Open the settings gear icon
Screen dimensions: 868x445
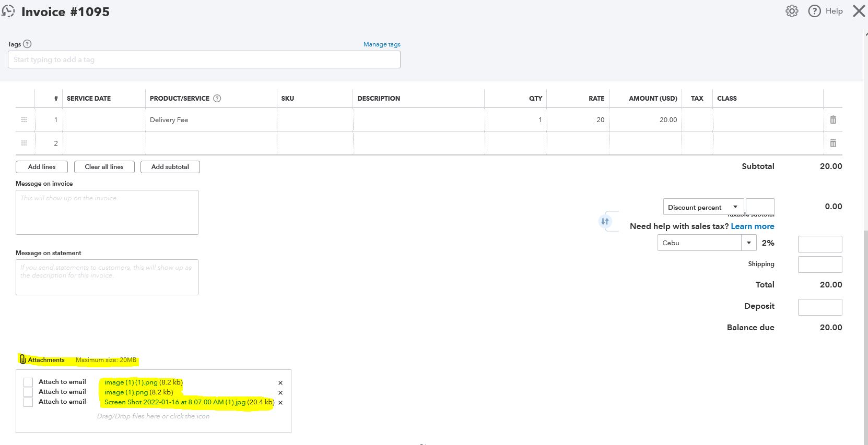click(792, 11)
